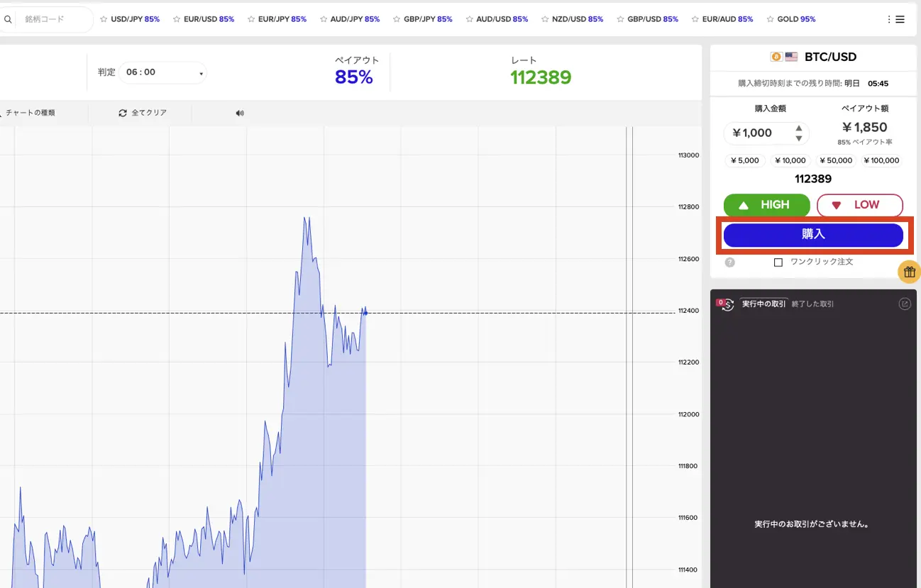Star GBP/USD as favorite

click(621, 19)
